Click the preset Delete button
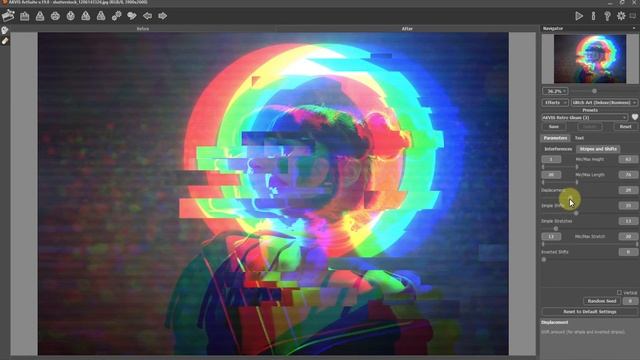This screenshot has height=360, width=640. pyautogui.click(x=590, y=127)
